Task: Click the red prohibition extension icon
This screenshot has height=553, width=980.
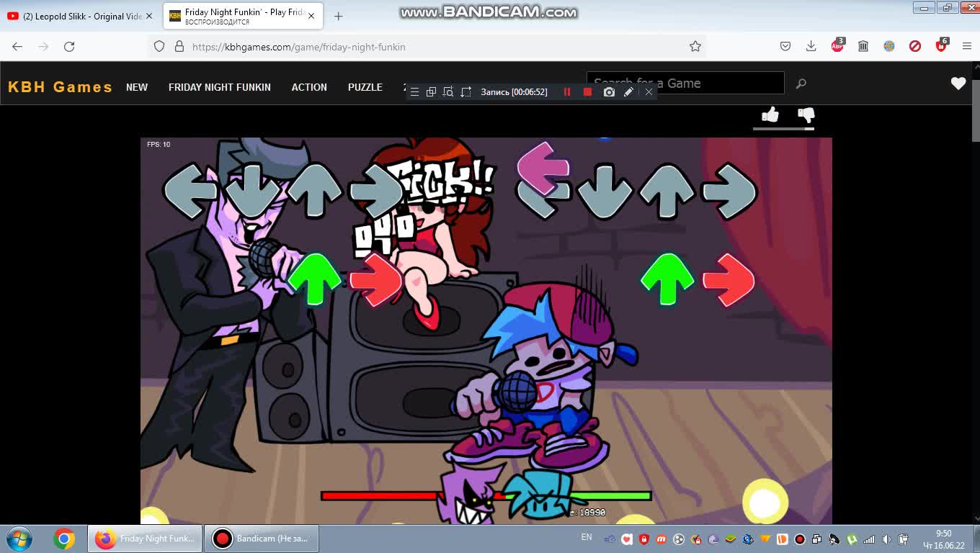Action: pyautogui.click(x=915, y=46)
